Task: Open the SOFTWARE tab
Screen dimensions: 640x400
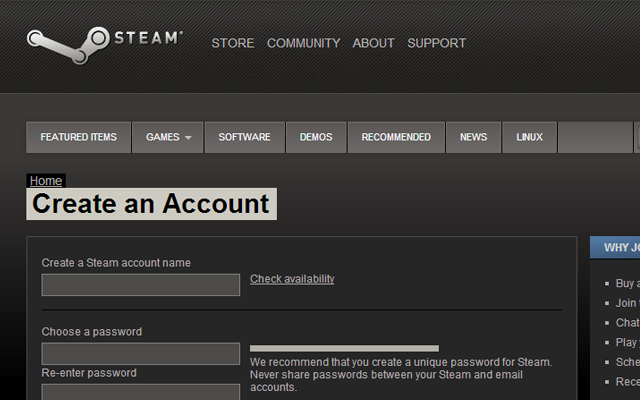Action: (244, 137)
